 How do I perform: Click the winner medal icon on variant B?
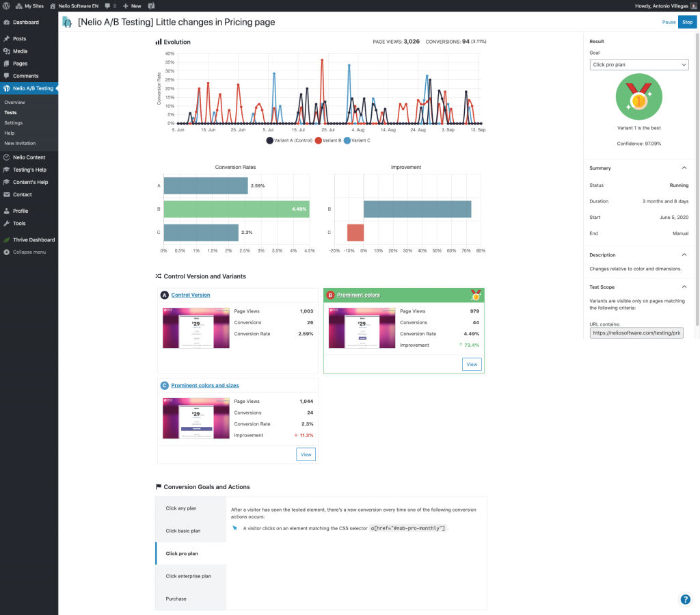coord(476,296)
